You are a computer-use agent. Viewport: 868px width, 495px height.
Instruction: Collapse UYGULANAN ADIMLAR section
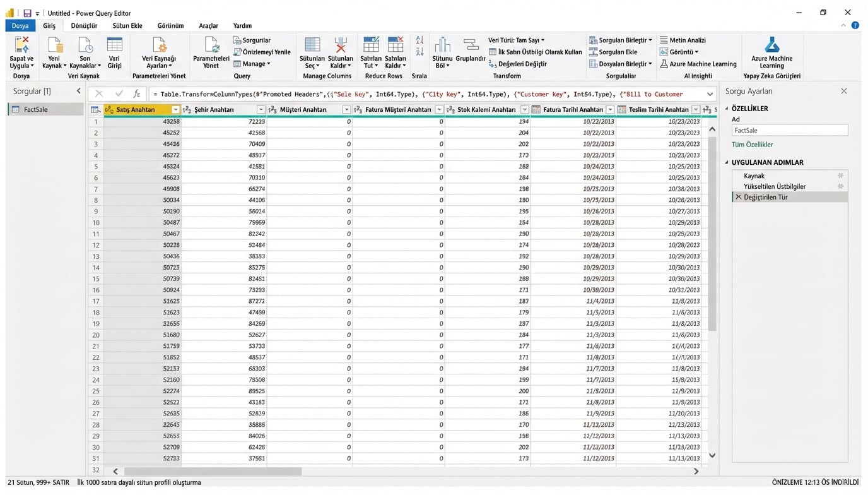tap(727, 162)
